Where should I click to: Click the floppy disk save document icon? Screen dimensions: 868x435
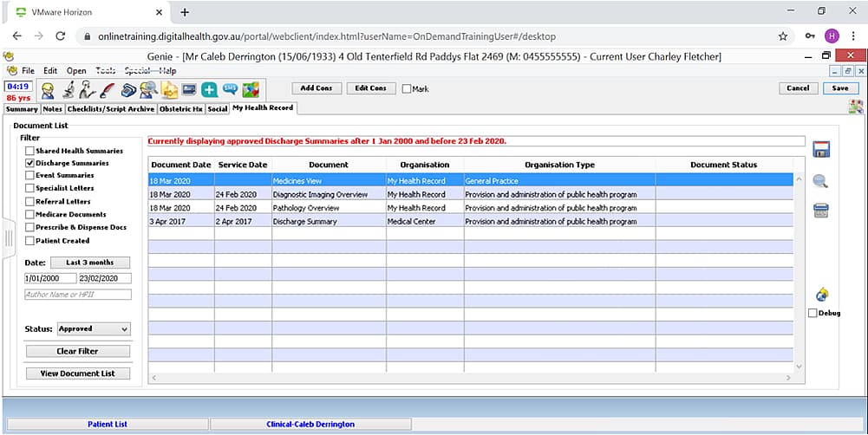821,149
